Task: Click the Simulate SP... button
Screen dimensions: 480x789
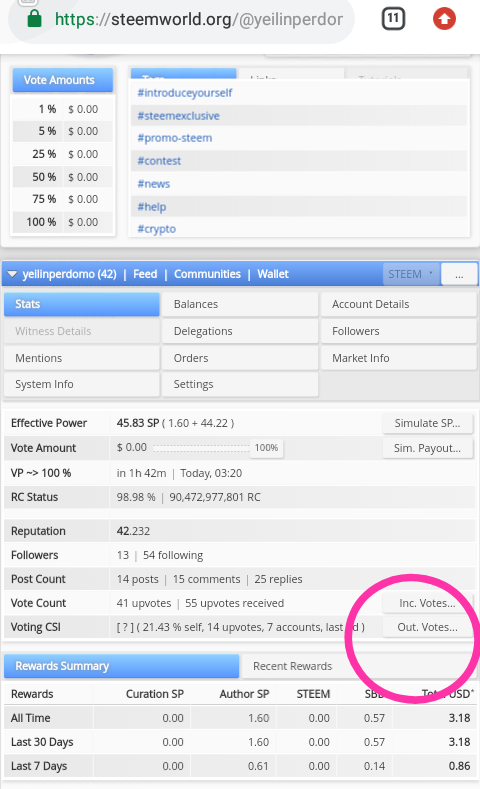Action: [x=427, y=423]
